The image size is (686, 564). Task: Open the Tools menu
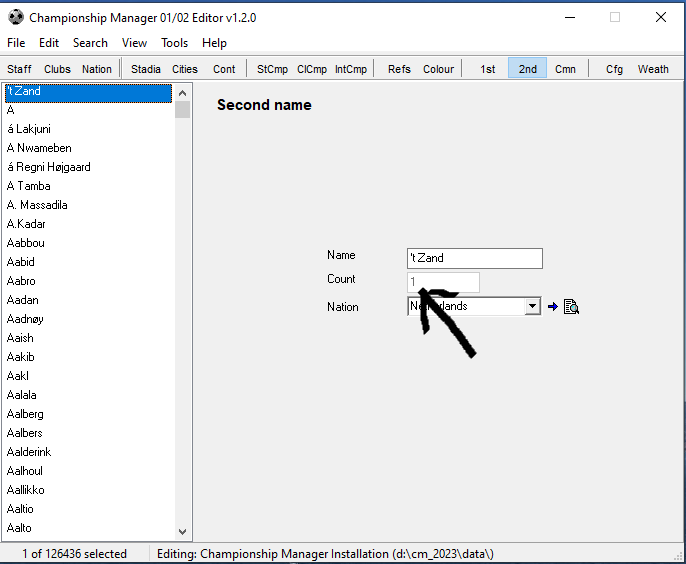(175, 43)
